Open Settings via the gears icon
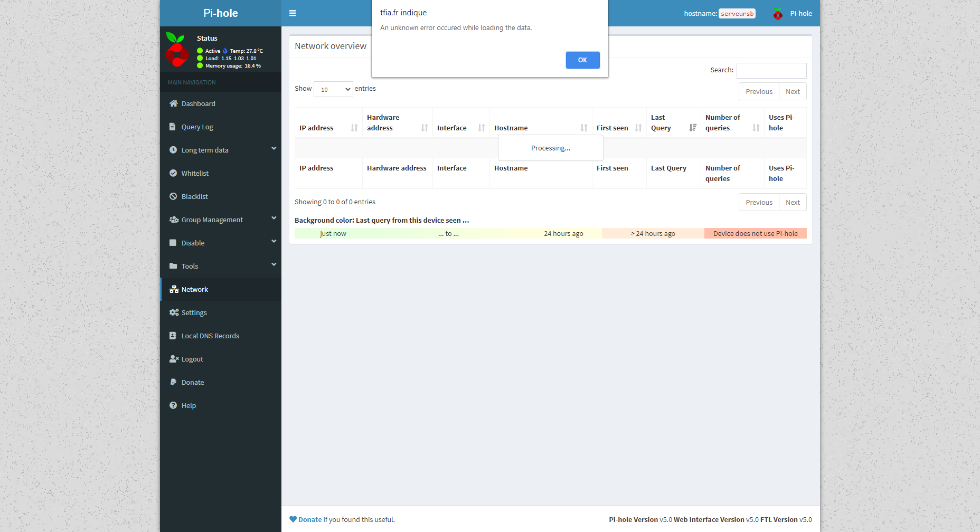 [173, 312]
